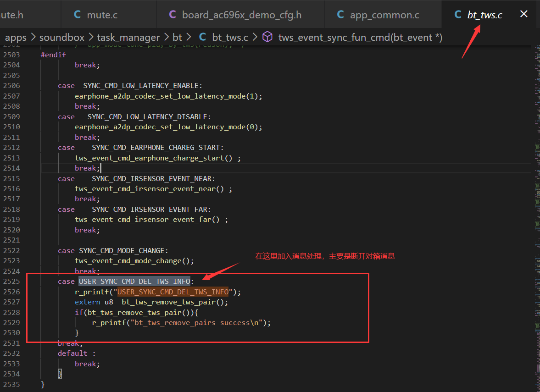Click line number 2525 in the gutter

tap(11, 282)
